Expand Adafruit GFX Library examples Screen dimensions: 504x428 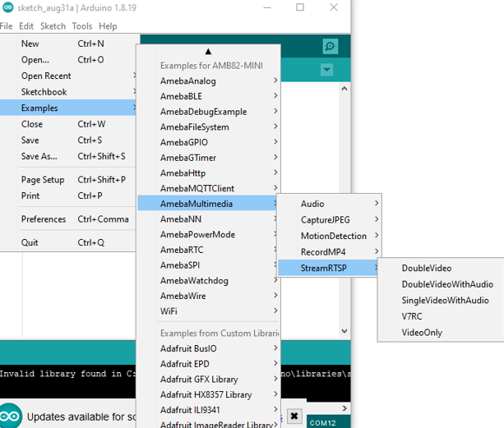199,380
